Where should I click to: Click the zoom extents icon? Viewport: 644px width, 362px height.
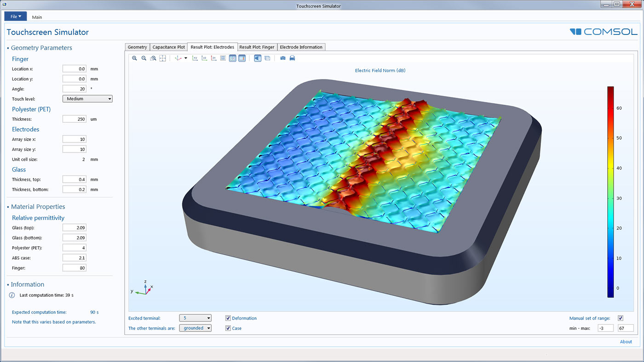coord(162,58)
